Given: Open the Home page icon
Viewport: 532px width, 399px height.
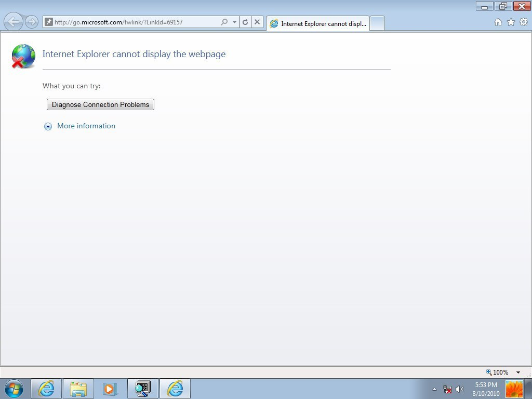Looking at the screenshot, I should [x=498, y=22].
